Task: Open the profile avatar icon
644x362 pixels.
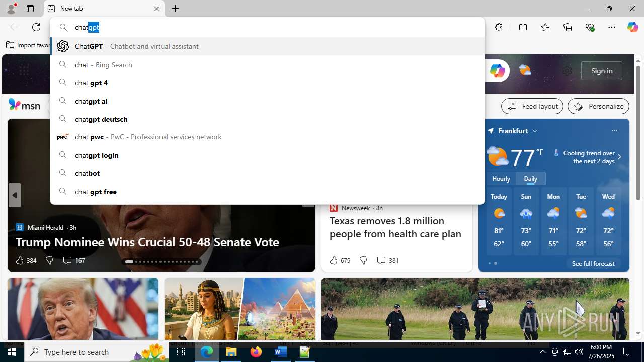Action: (x=11, y=9)
